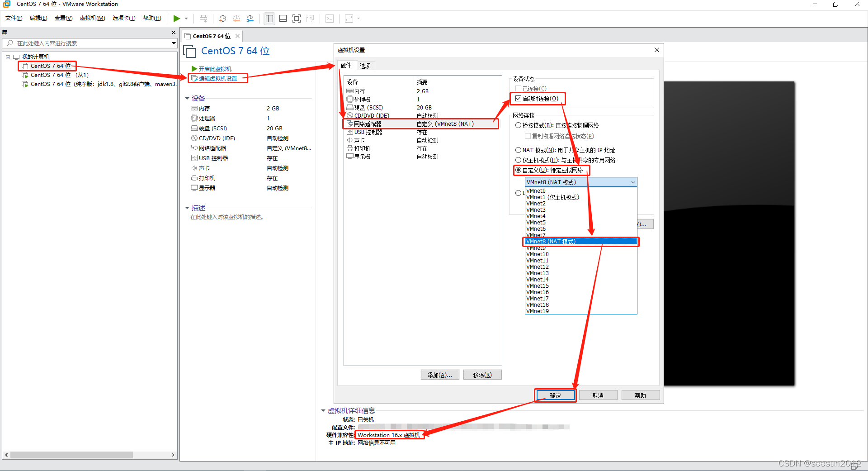Switch to the 硬件 tab in settings dialog
868x471 pixels.
coord(346,66)
